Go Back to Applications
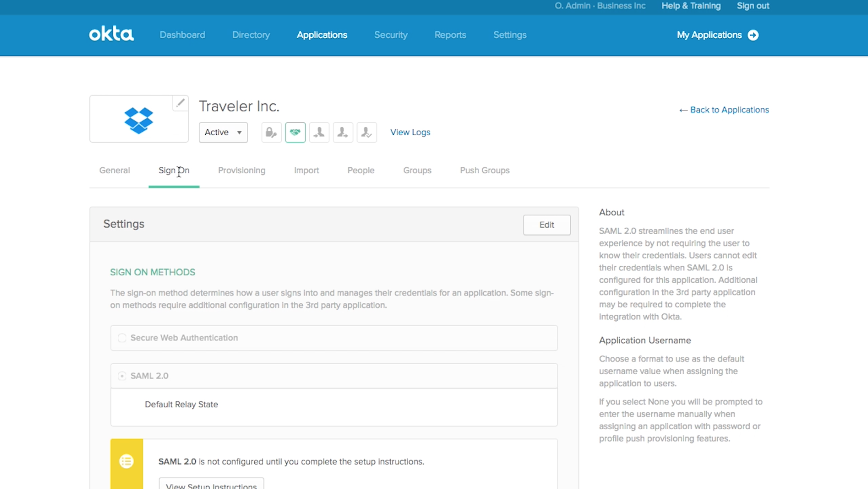868x489 pixels. [724, 110]
